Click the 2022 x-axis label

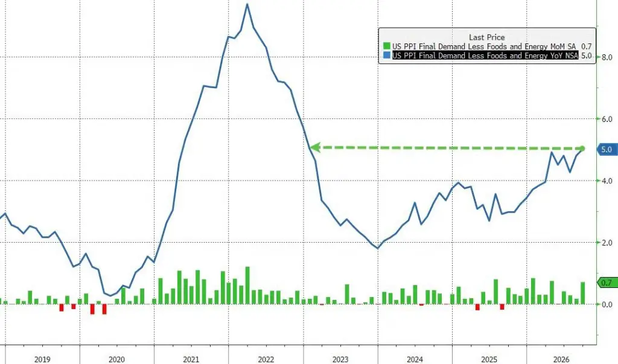(x=266, y=359)
